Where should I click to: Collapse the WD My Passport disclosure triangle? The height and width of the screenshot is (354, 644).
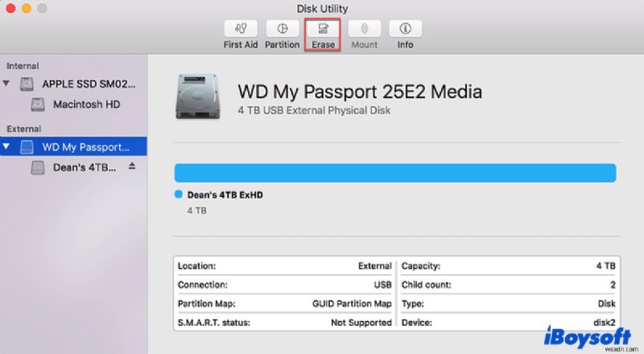6,146
